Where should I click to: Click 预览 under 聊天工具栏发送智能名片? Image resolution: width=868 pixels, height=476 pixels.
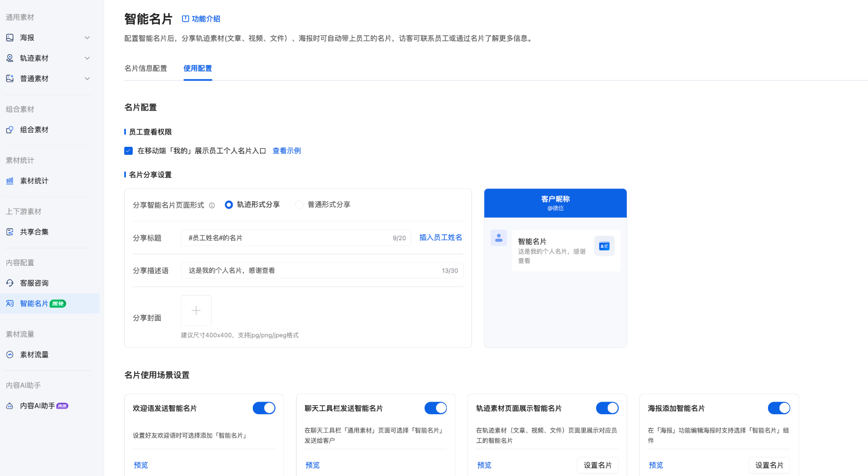coord(313,465)
